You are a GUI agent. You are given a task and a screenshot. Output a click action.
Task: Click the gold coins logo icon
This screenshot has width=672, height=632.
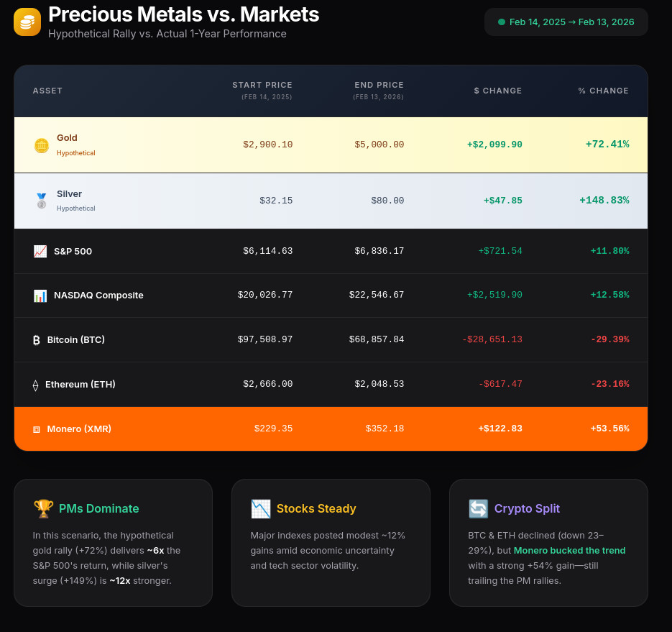click(x=27, y=22)
